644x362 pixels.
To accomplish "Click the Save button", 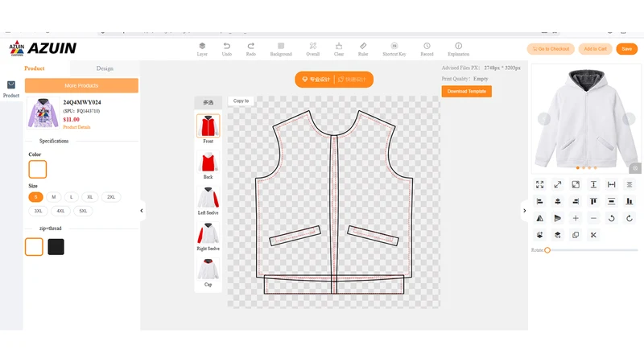I will point(627,49).
